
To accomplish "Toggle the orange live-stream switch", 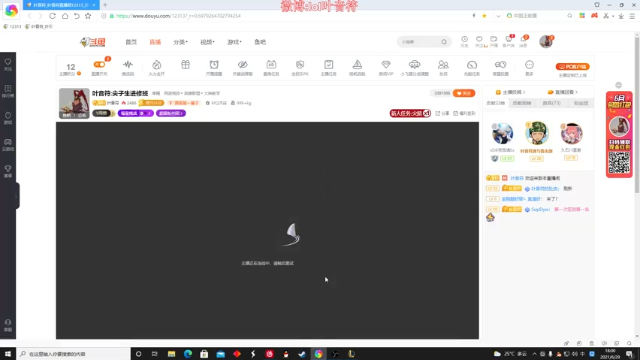I will (x=99, y=64).
